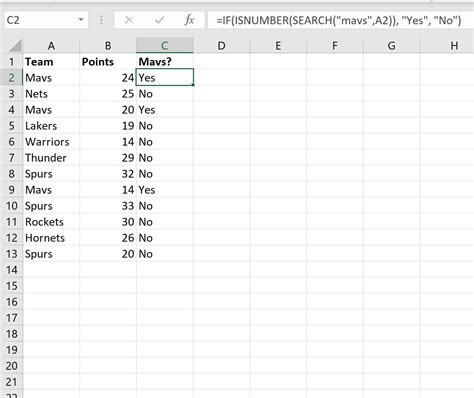
Task: Select column C header
Action: [x=165, y=46]
